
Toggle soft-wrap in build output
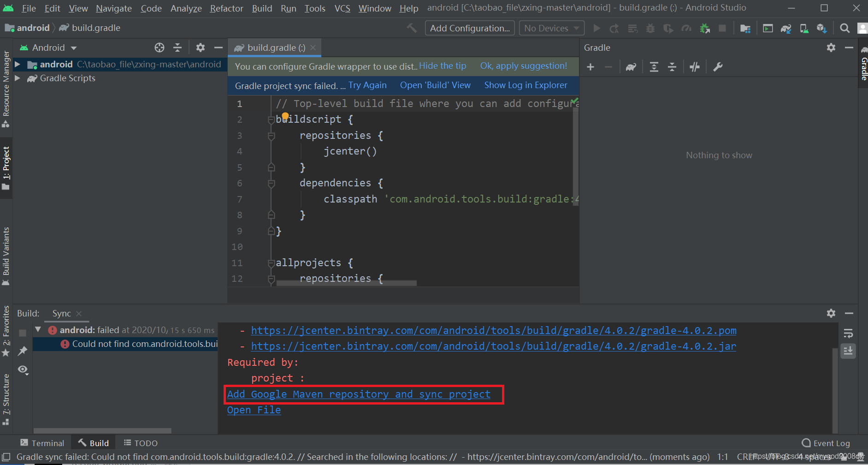coord(848,333)
